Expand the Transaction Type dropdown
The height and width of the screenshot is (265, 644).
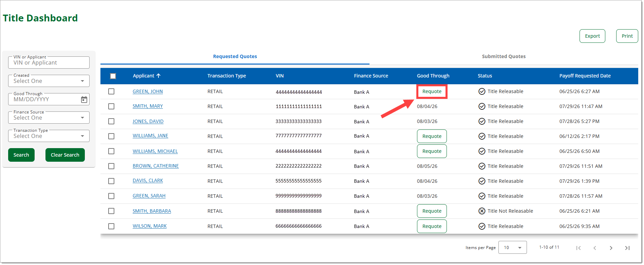[x=49, y=136]
